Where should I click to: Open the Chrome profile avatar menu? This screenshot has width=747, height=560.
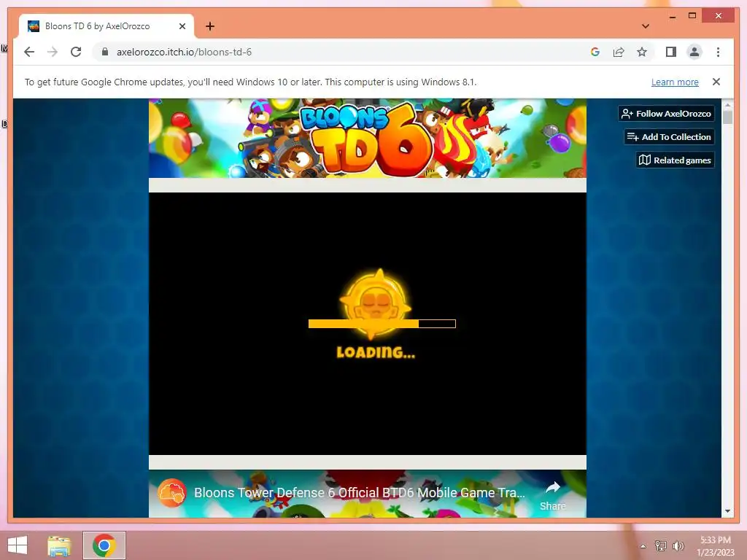tap(694, 52)
